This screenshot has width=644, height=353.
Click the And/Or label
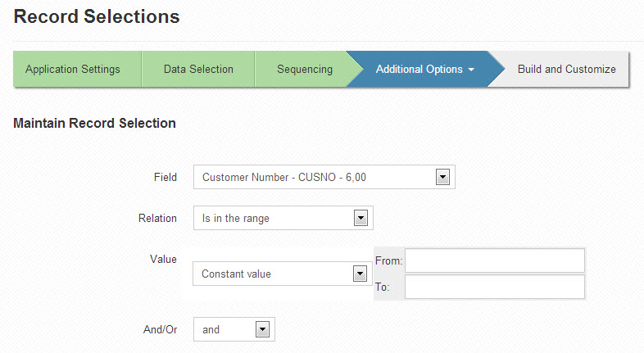[160, 329]
